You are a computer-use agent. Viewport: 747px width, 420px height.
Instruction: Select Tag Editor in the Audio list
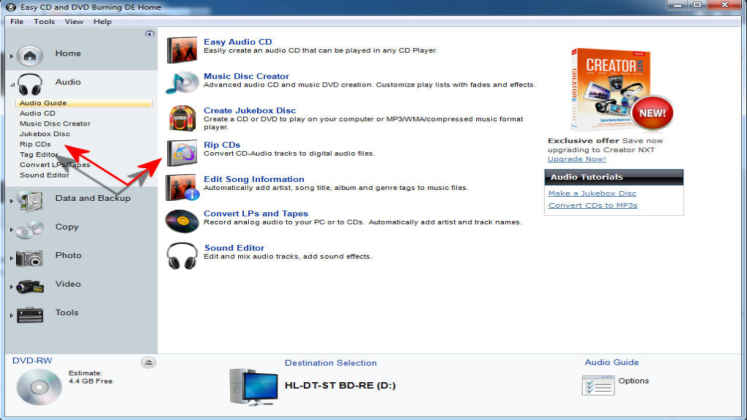[x=37, y=154]
